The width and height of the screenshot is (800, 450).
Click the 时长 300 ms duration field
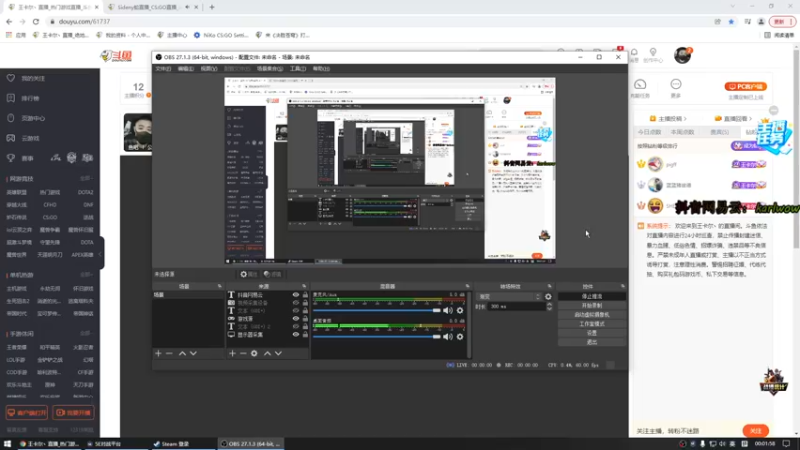point(516,307)
